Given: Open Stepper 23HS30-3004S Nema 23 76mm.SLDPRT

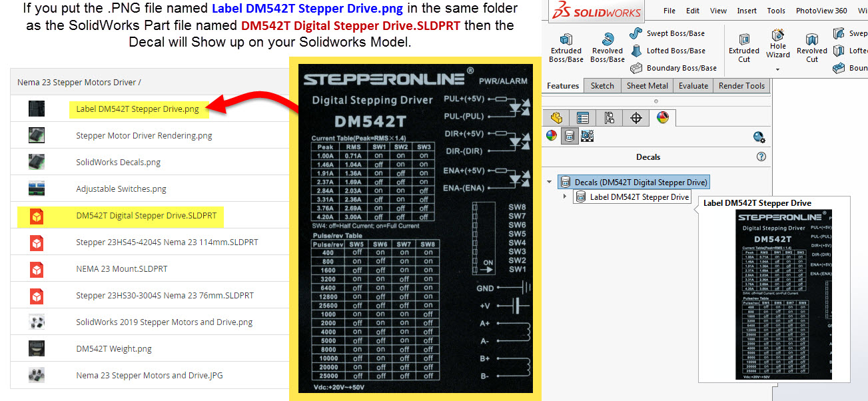Looking at the screenshot, I should tap(165, 296).
